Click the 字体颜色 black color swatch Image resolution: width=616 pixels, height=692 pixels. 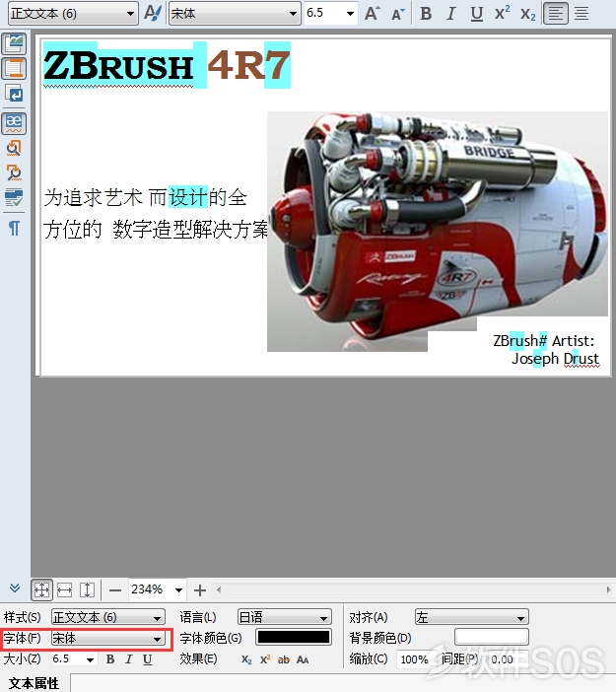click(x=294, y=637)
